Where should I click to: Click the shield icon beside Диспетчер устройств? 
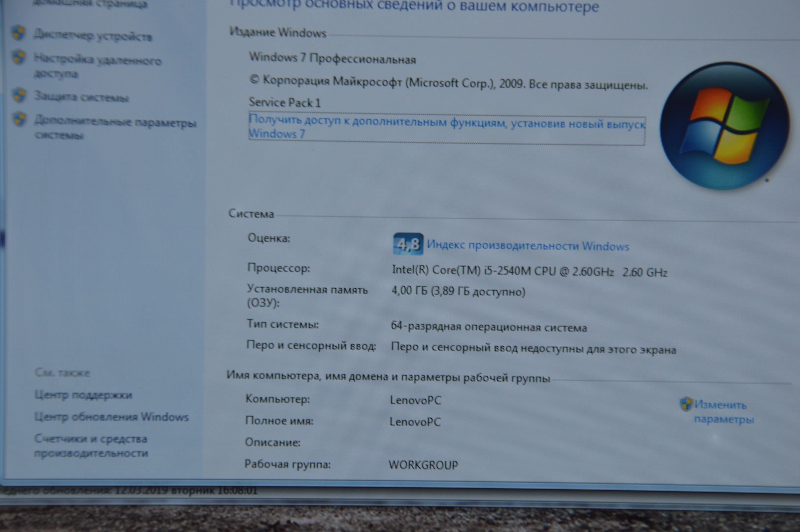coord(19,33)
